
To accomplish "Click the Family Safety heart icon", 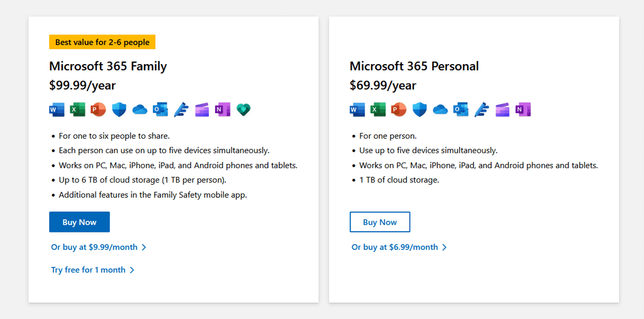I will coord(243,110).
